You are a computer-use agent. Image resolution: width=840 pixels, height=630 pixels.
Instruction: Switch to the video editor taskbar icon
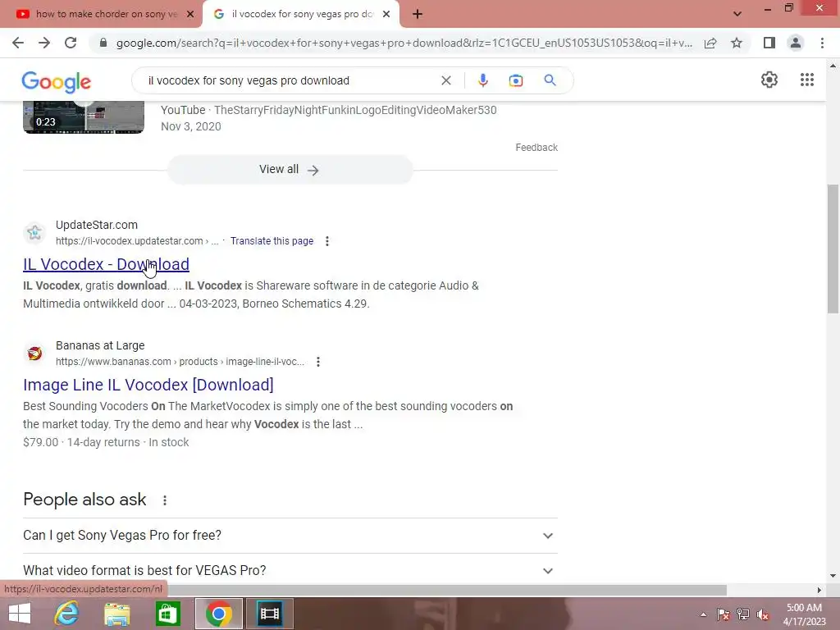(269, 614)
